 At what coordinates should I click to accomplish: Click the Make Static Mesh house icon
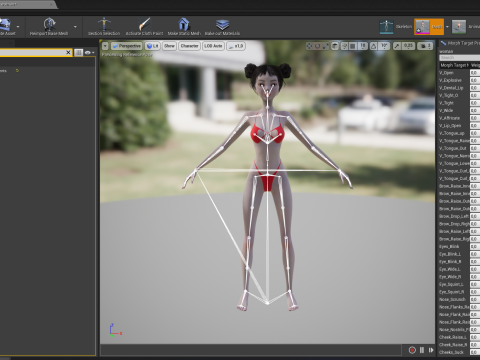point(184,24)
